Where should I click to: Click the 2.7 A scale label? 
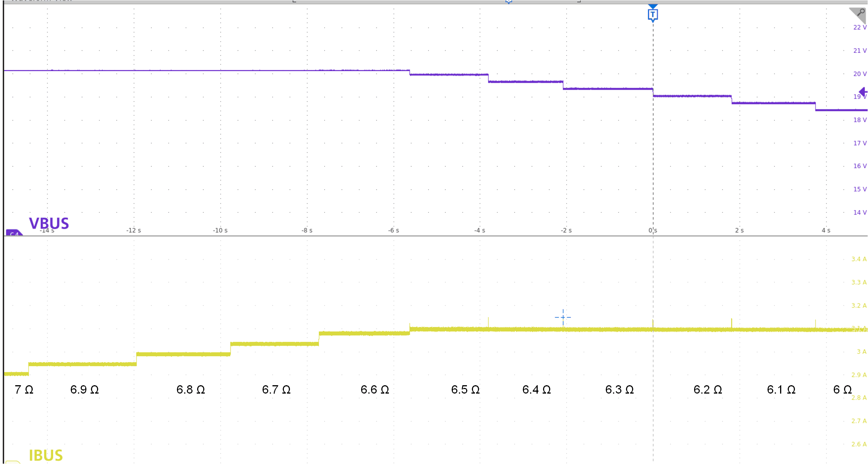coord(859,421)
